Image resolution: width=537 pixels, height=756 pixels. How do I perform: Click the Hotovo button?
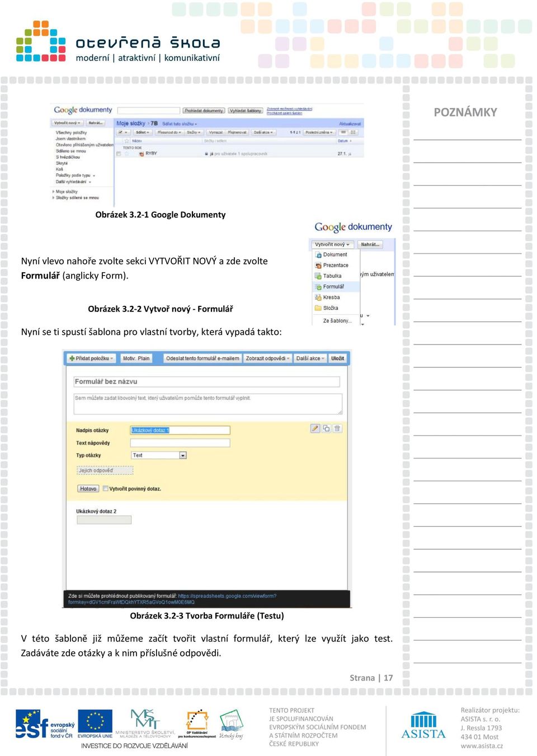click(x=88, y=489)
